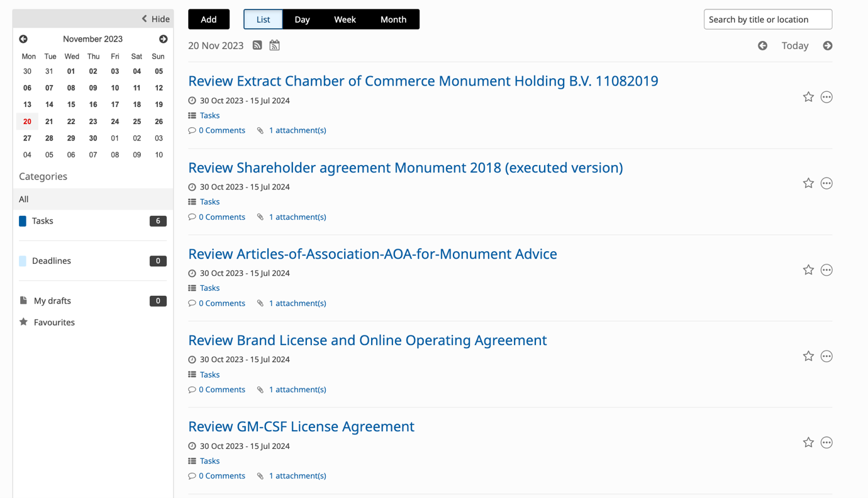Star the Articles-of-Association-AOA task
The image size is (868, 498).
point(808,269)
